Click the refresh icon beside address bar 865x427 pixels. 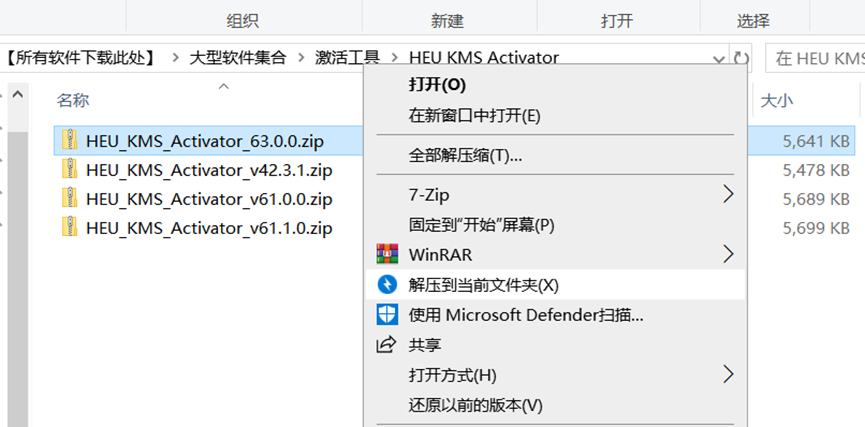click(x=741, y=58)
